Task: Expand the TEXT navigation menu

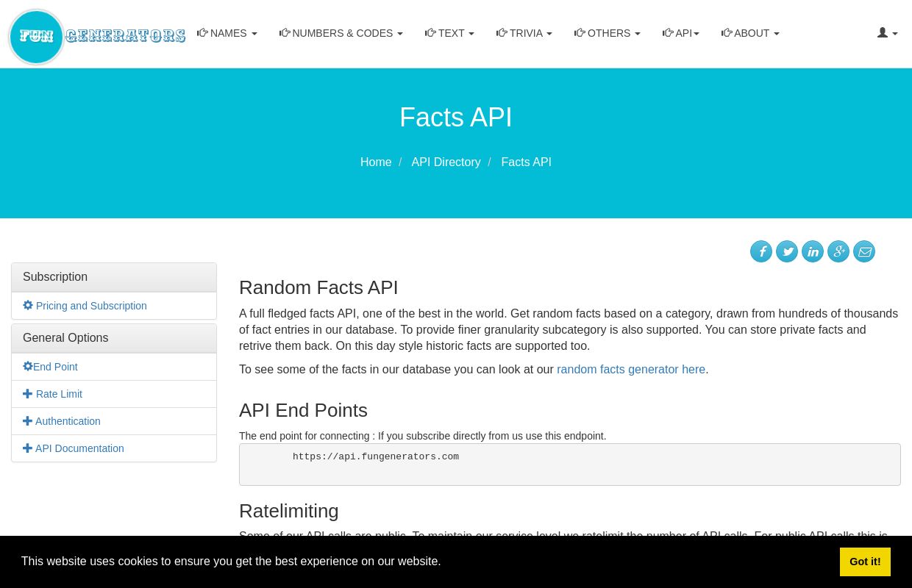Action: pos(449,33)
